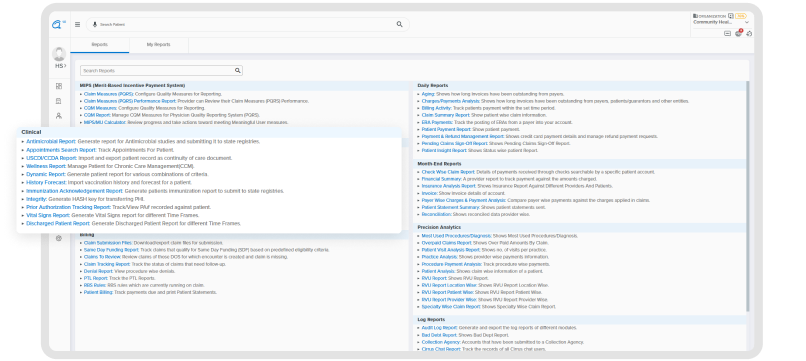
Task: Focus the Search Patient input field
Action: pyautogui.click(x=247, y=24)
